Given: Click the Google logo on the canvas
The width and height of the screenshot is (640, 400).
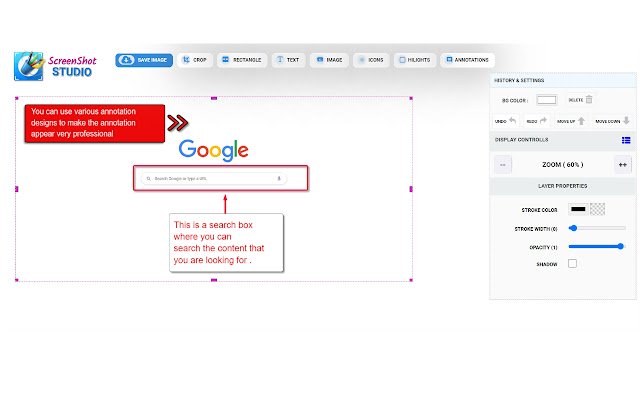Looking at the screenshot, I should 213,150.
